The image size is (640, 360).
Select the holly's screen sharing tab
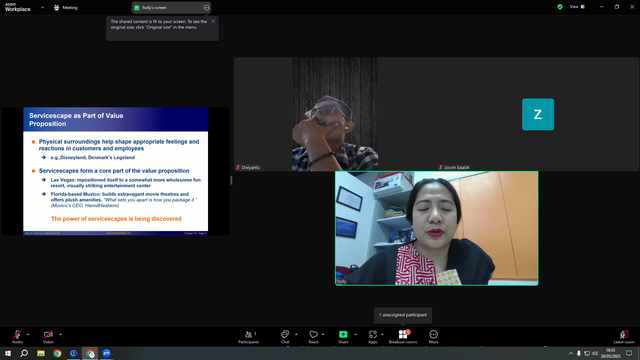coord(171,7)
